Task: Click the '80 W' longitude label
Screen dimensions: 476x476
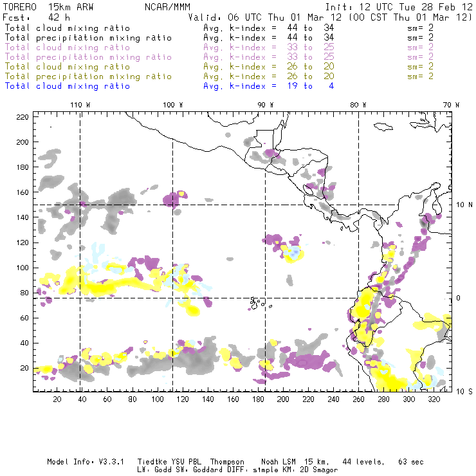Action: tap(358, 105)
